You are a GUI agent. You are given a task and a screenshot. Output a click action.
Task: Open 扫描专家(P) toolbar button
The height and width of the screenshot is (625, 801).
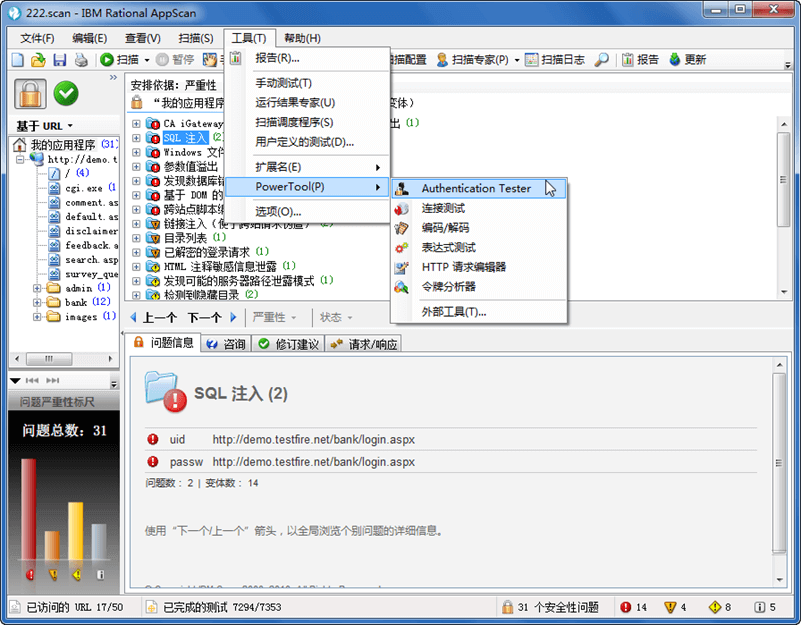473,60
